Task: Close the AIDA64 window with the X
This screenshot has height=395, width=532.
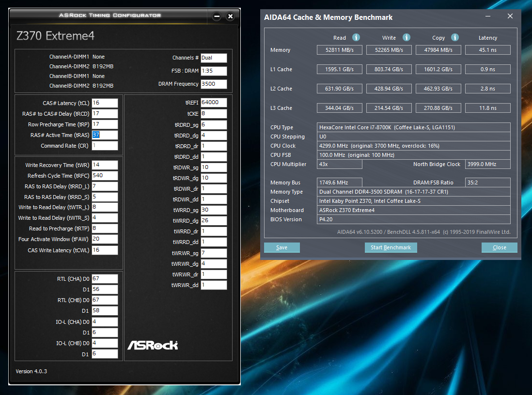Action: pos(510,16)
